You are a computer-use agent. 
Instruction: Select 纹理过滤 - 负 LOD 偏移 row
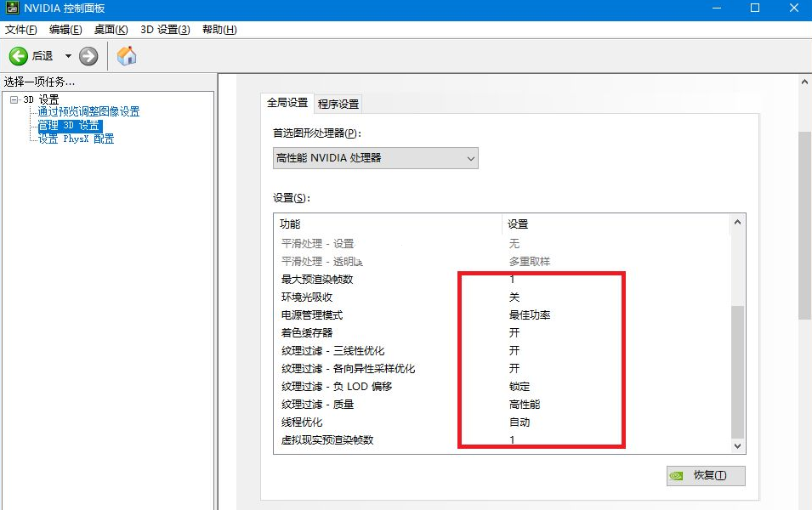tap(502, 386)
